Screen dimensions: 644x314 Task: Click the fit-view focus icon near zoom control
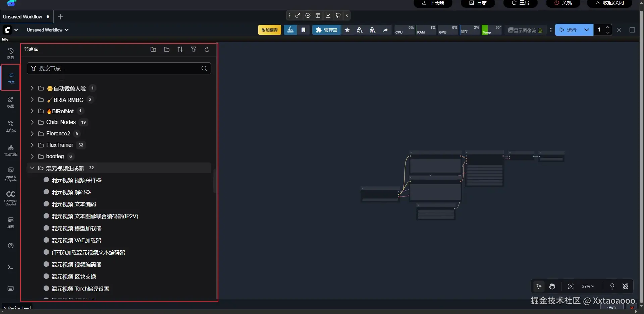click(x=571, y=287)
